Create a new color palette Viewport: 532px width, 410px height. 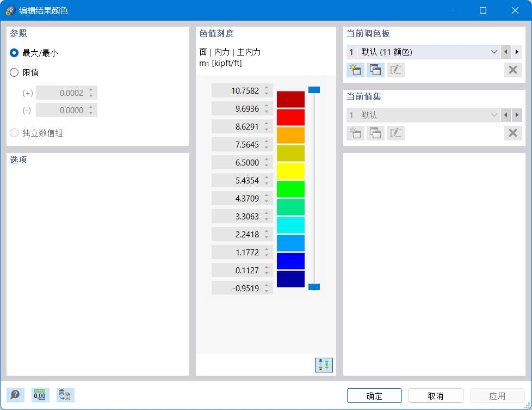(355, 70)
